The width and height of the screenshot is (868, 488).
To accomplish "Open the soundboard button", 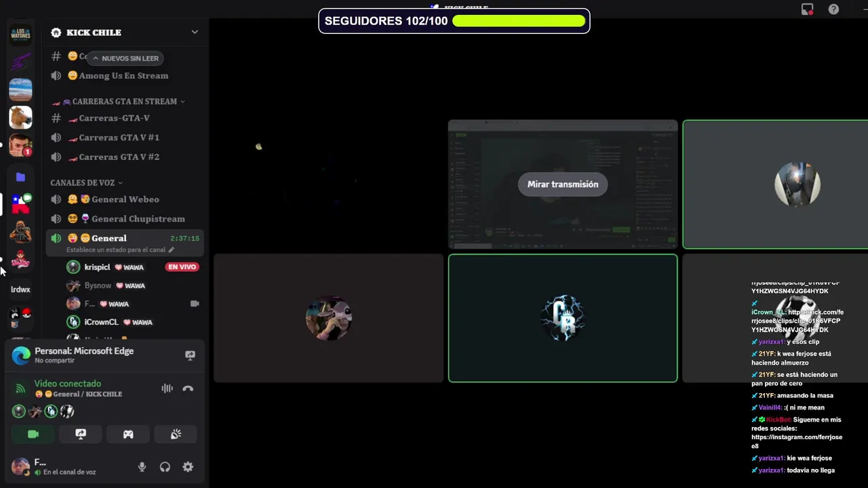I will click(176, 434).
